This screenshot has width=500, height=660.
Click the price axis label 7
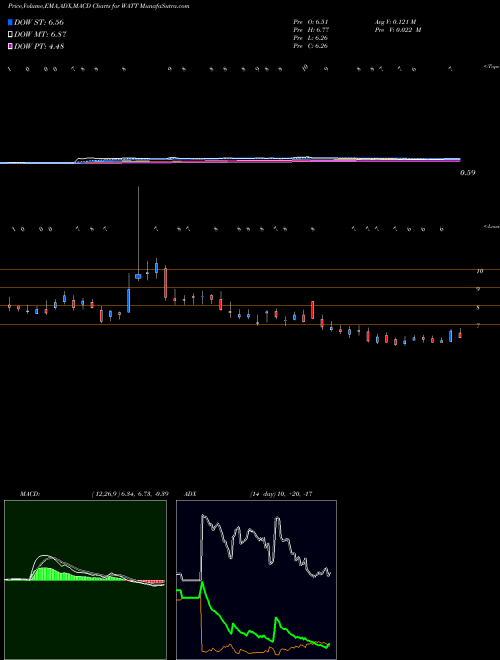[x=478, y=326]
